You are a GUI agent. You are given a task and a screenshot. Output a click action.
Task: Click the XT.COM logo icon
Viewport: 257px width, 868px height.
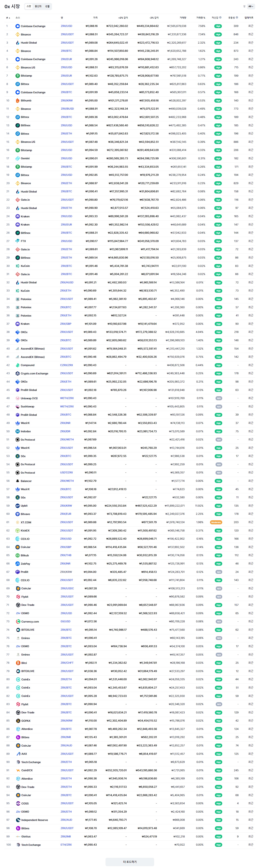coord(17,522)
